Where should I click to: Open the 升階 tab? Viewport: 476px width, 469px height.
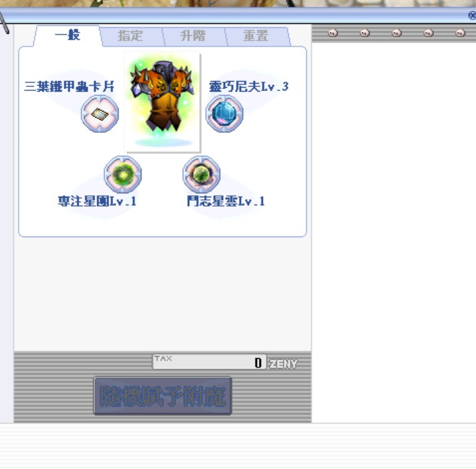pos(194,36)
